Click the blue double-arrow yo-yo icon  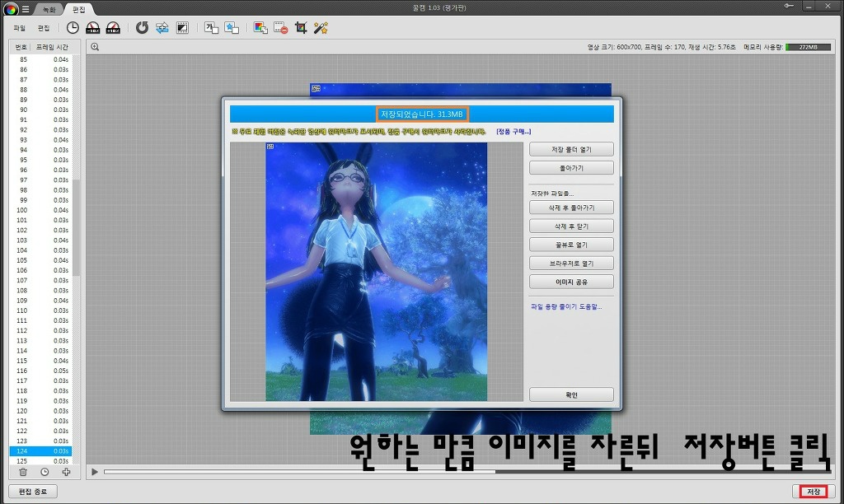tap(162, 28)
